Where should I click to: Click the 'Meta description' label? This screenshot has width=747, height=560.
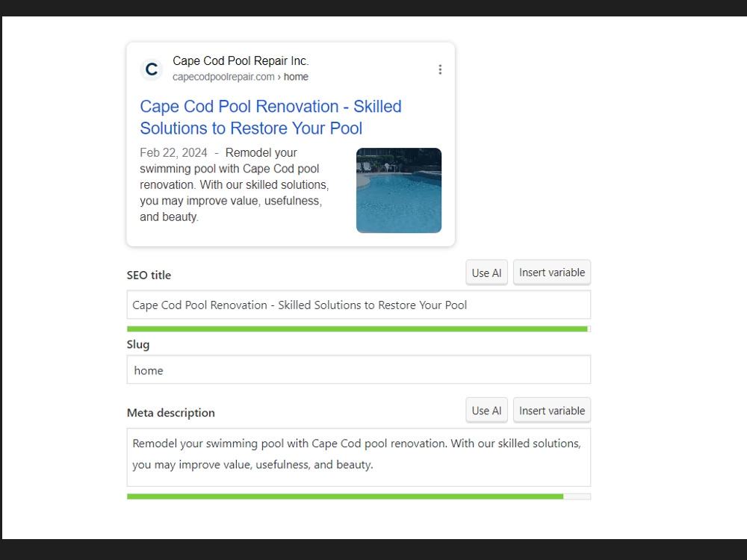tap(170, 413)
